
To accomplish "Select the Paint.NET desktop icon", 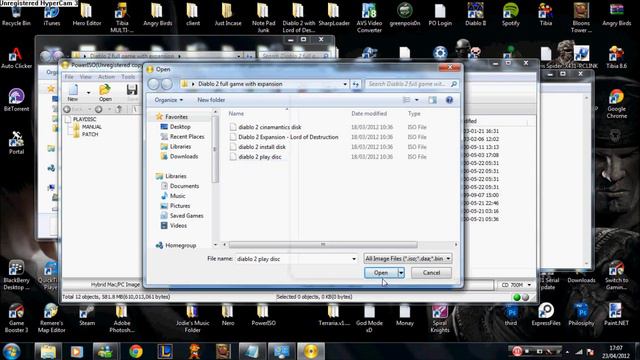I will pos(616,315).
